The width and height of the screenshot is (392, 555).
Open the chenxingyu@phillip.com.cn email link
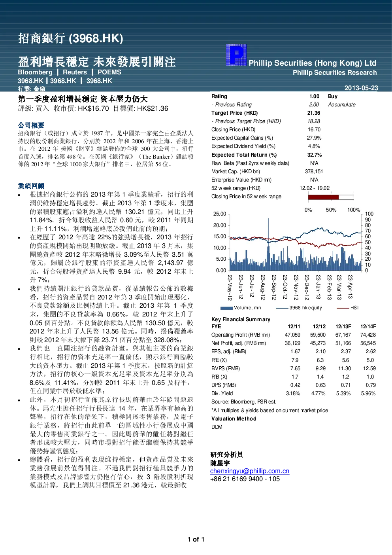click(x=250, y=471)
